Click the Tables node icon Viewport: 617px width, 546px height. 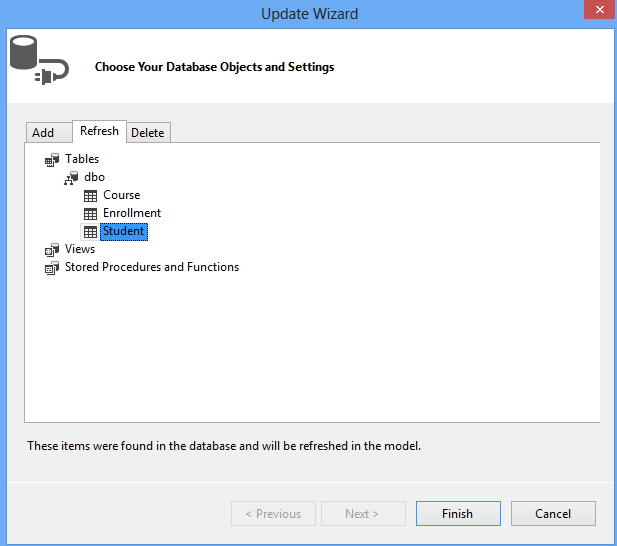[52, 160]
